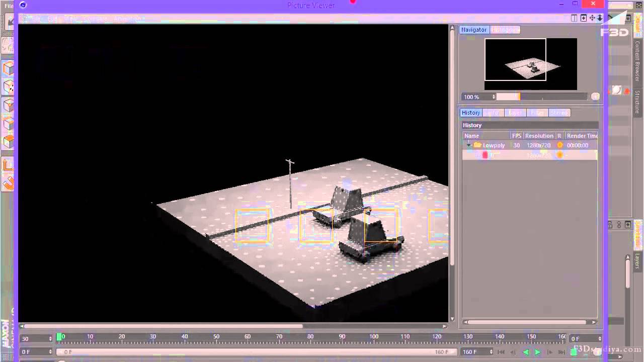Screen dimensions: 644x362
Task: Click the 0 F start-frame field at bottom left
Action: coord(36,352)
